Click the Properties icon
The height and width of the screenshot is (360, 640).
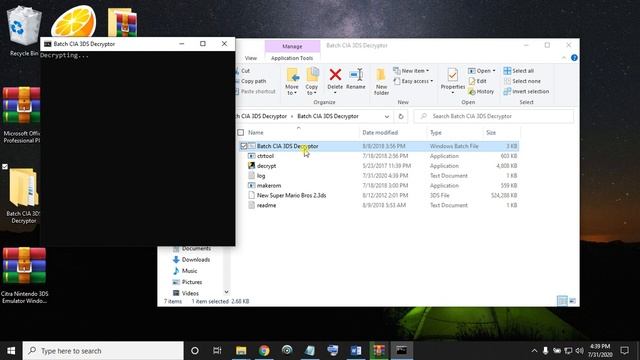[453, 75]
